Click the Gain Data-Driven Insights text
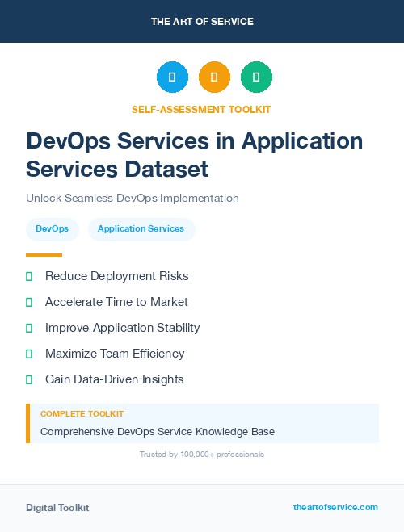The width and height of the screenshot is (404, 532). click(115, 379)
